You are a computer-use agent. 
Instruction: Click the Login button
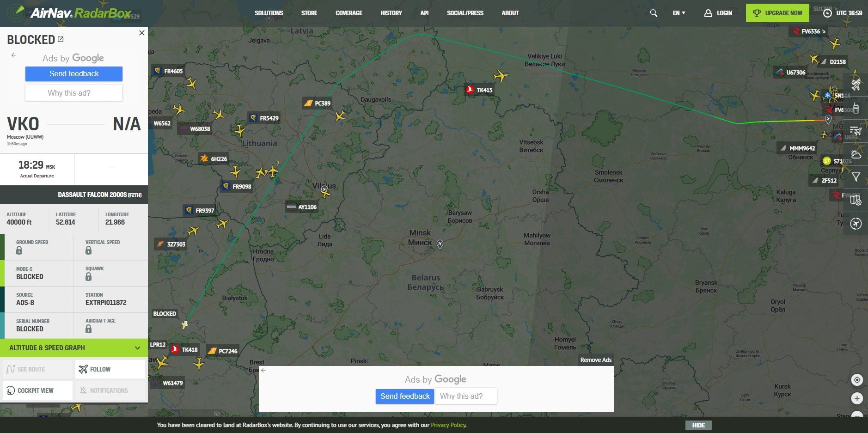click(718, 13)
